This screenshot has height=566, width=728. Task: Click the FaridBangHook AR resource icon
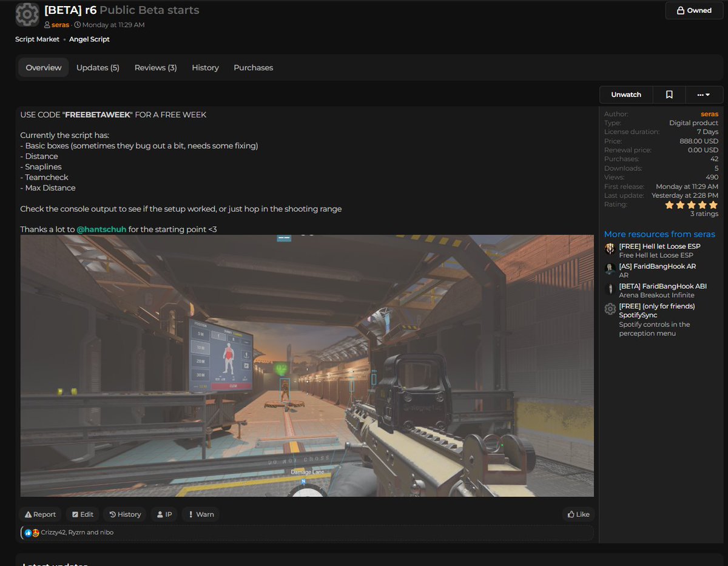(610, 269)
